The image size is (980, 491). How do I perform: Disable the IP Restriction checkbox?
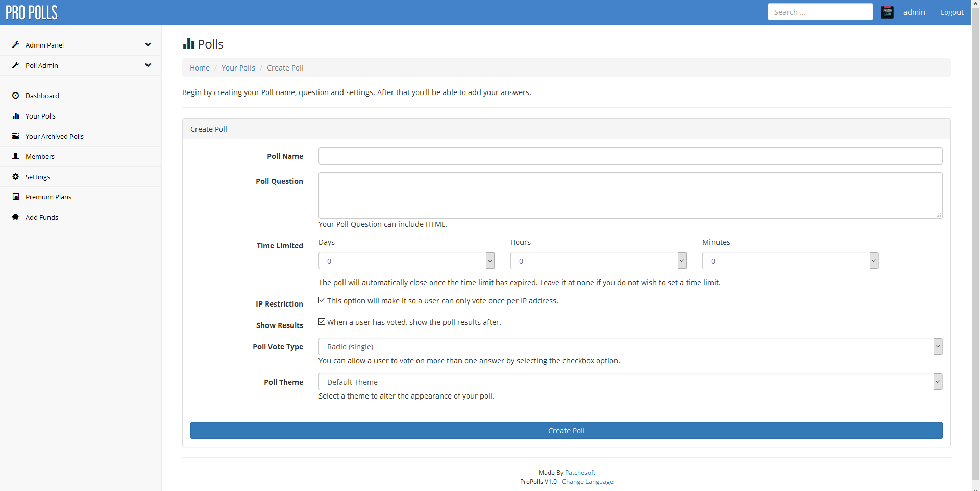pyautogui.click(x=322, y=300)
